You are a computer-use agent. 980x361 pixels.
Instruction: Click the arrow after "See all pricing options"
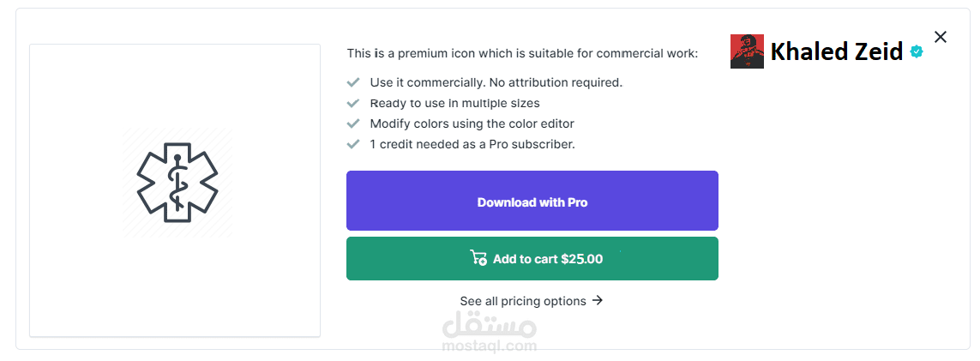pyautogui.click(x=598, y=300)
